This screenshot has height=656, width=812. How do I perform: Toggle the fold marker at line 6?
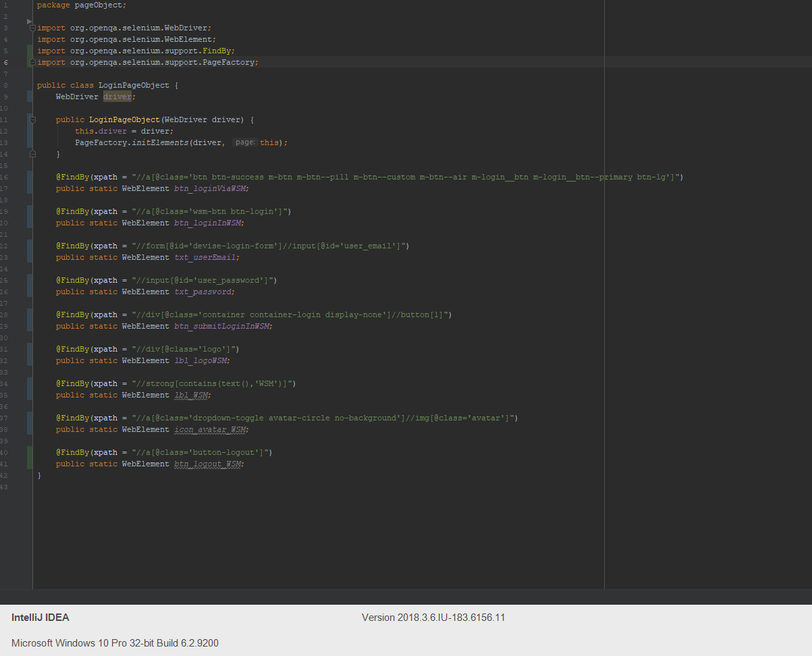point(32,62)
